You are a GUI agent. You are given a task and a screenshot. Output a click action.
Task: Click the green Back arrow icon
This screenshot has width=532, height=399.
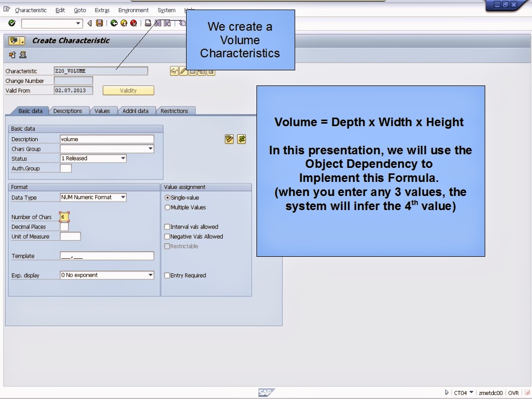pos(114,23)
